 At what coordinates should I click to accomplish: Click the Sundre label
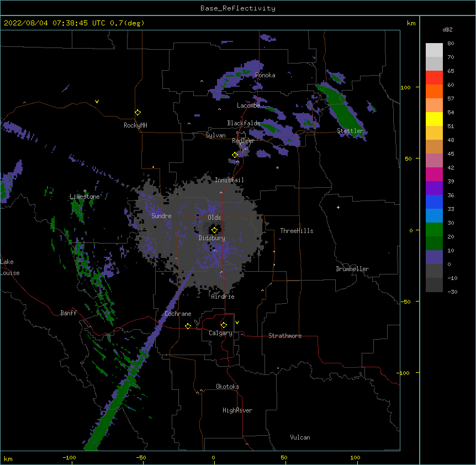pos(161,216)
